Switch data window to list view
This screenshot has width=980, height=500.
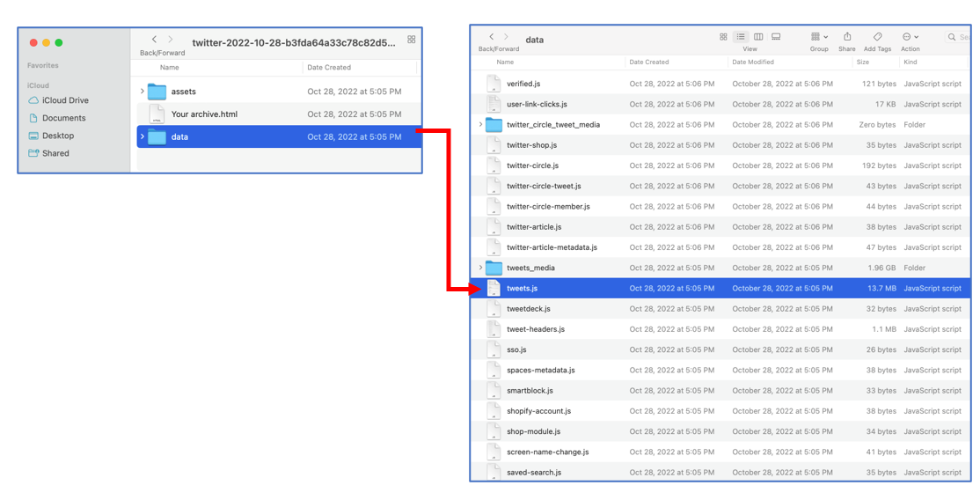coord(741,37)
